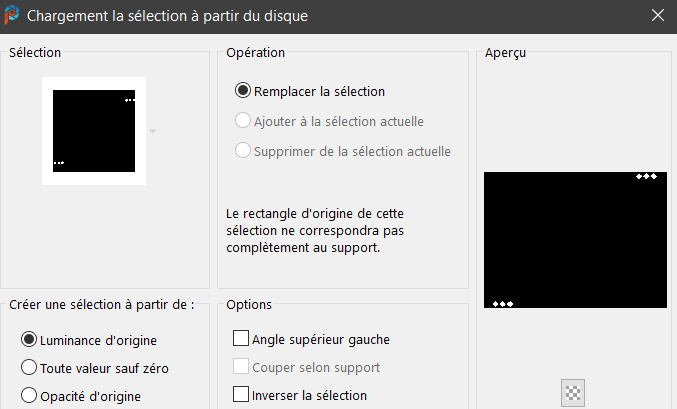Check the Inverser la sélection box

coord(241,395)
